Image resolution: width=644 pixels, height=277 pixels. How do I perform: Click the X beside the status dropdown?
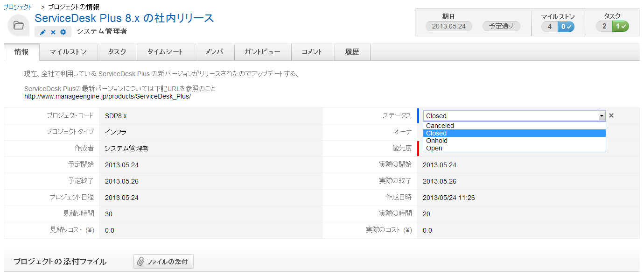click(x=611, y=115)
